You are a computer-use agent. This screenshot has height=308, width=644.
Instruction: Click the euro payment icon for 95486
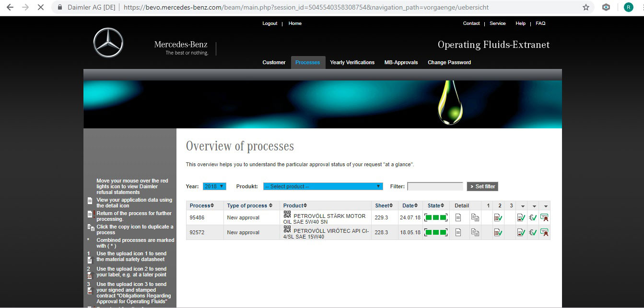(533, 217)
